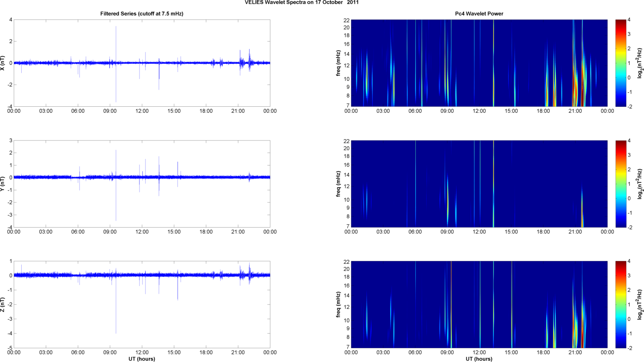Click the freq (mHz) label of top spectrogram
The image size is (644, 362).
[x=338, y=63]
